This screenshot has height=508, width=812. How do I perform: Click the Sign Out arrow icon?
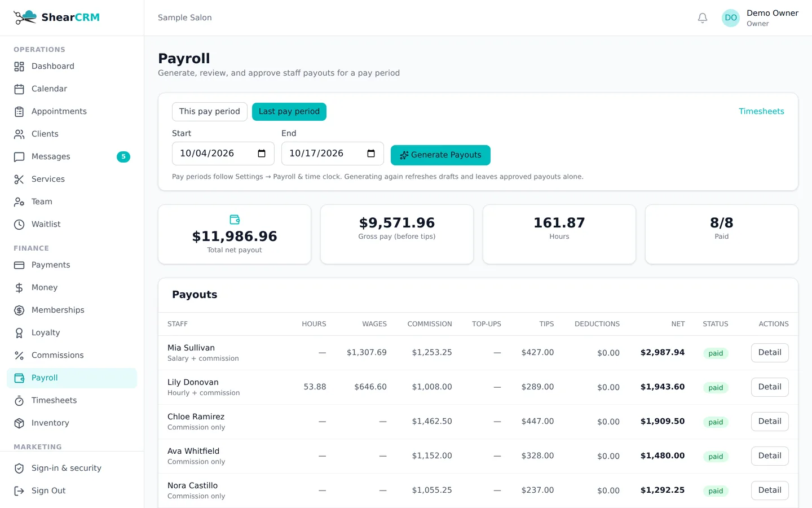[19, 491]
